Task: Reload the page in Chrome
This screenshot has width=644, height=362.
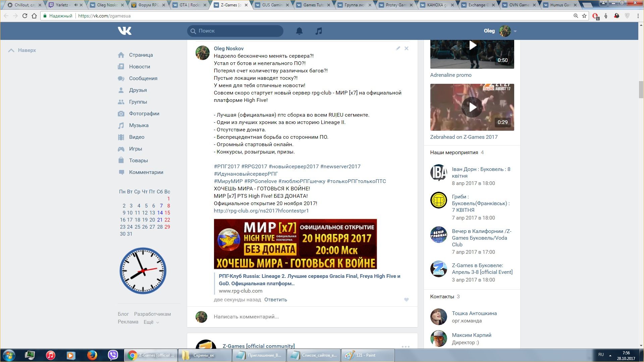Action: coord(24,16)
